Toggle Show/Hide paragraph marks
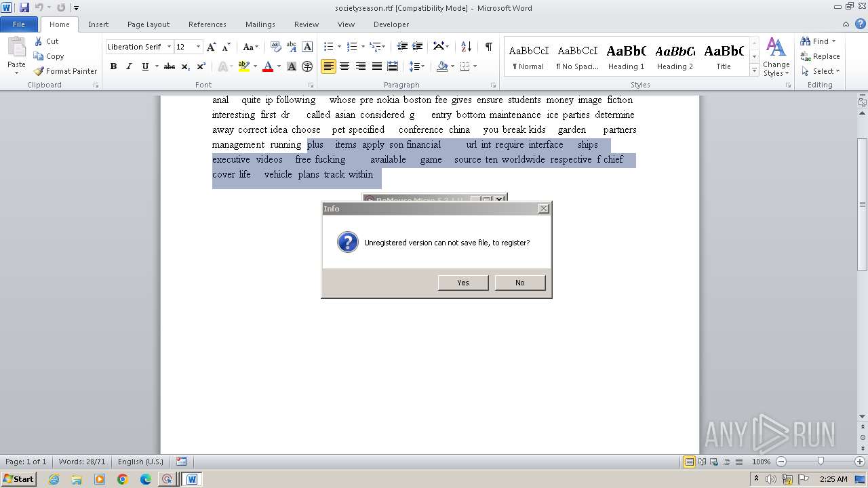Image resolution: width=868 pixels, height=488 pixels. tap(488, 47)
